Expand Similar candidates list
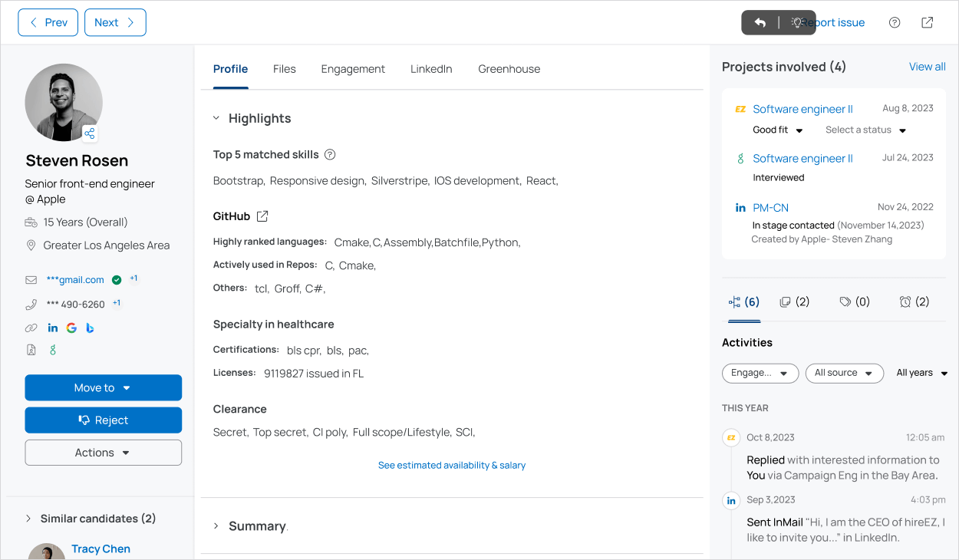This screenshot has width=959, height=560. point(29,519)
